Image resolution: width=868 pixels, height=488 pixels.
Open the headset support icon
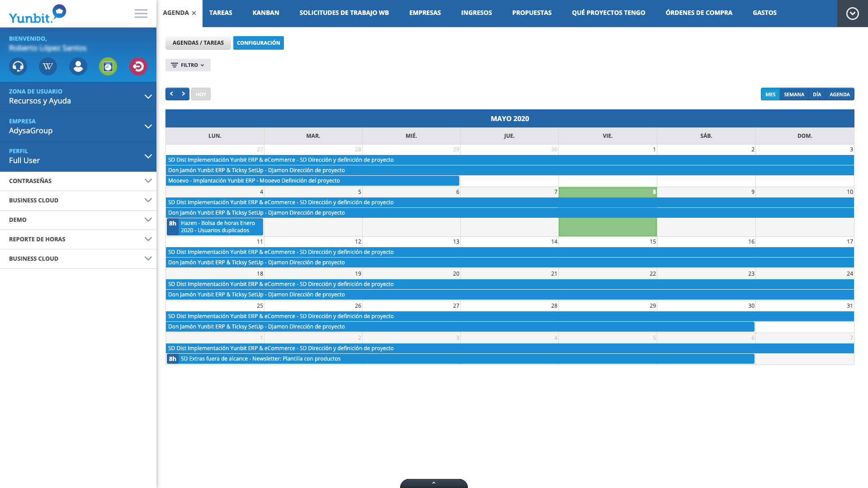tap(18, 66)
